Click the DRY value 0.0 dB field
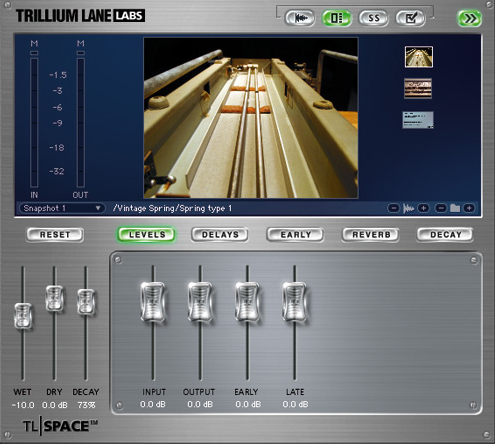The image size is (495, 444). (55, 405)
